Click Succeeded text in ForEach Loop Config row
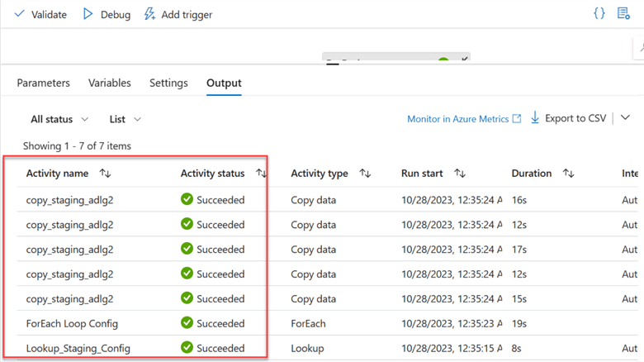This screenshot has width=644, height=362. pos(220,323)
